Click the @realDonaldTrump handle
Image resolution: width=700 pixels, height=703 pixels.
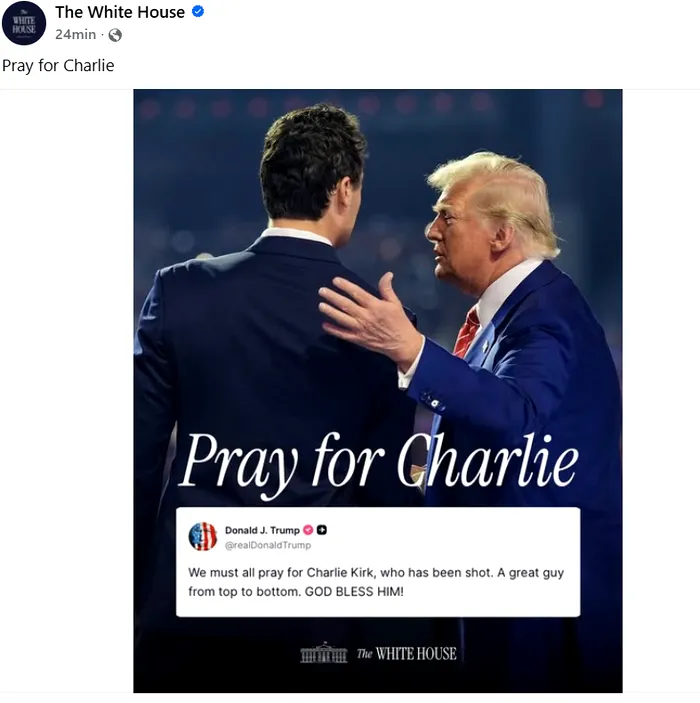click(268, 545)
